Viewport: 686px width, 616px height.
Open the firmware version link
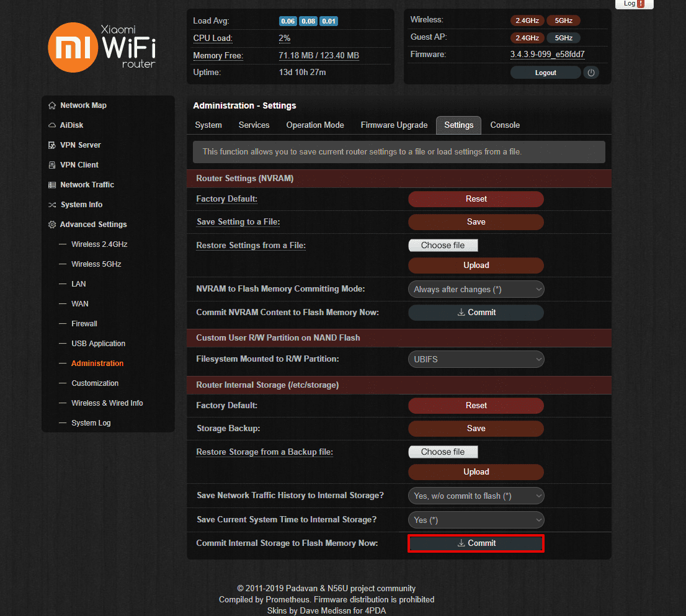(x=547, y=55)
